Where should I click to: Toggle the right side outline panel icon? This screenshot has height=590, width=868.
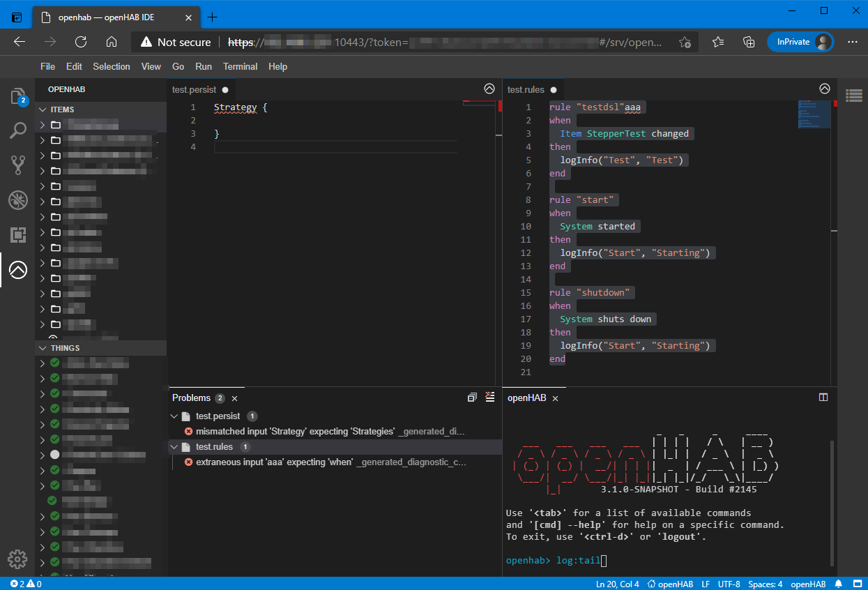point(853,94)
